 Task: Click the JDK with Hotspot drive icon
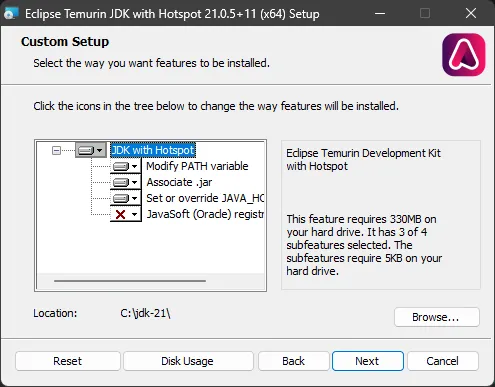coord(86,150)
